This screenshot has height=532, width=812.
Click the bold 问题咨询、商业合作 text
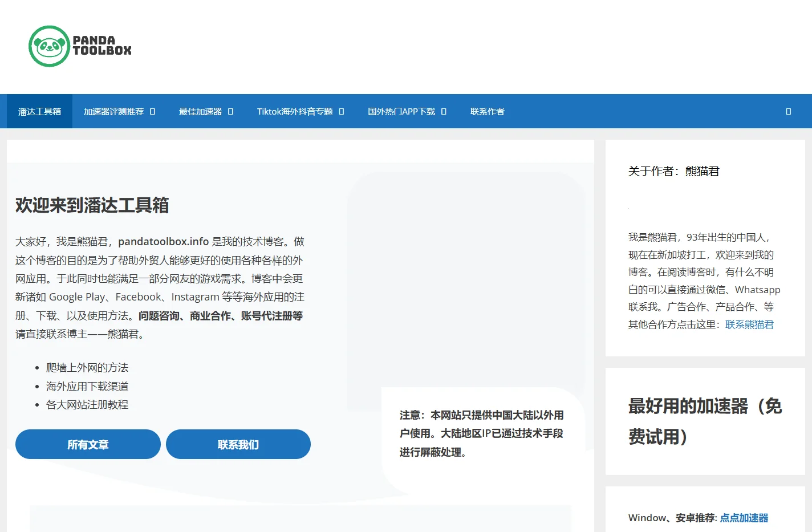click(221, 316)
